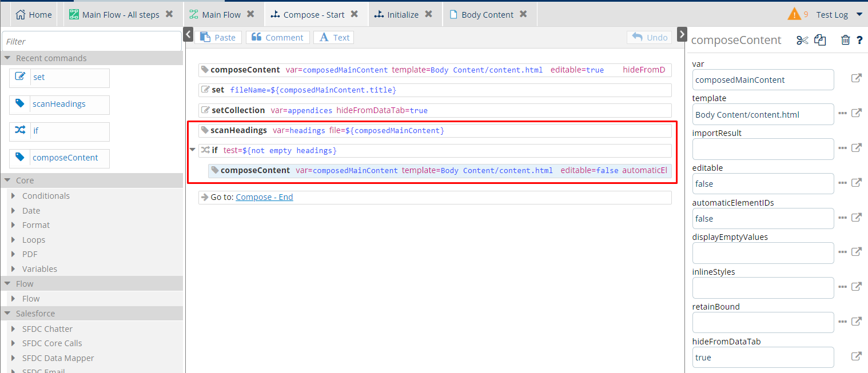Close the Main Flow - All steps tab
This screenshot has height=373, width=868.
[169, 14]
